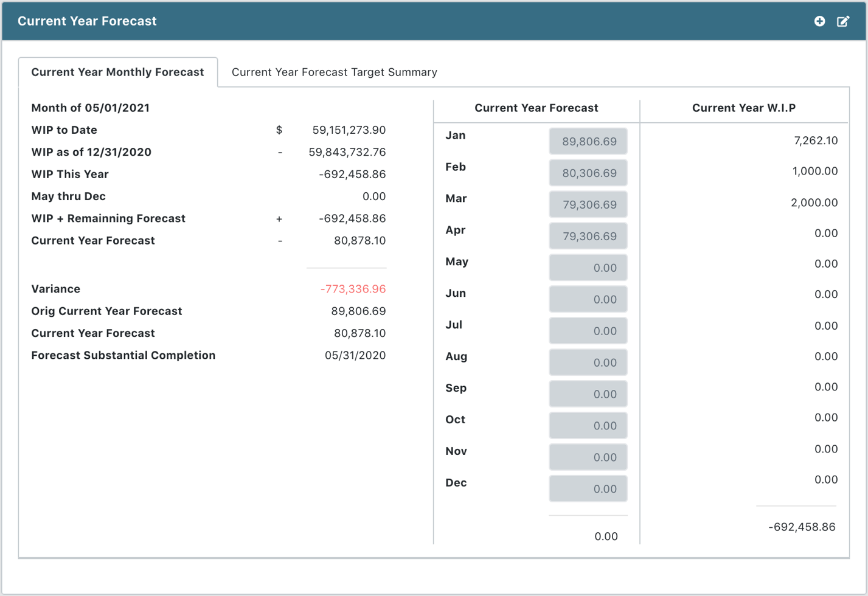Click the Jan W.I.P value 7,262.10
868x596 pixels.
pyautogui.click(x=816, y=140)
